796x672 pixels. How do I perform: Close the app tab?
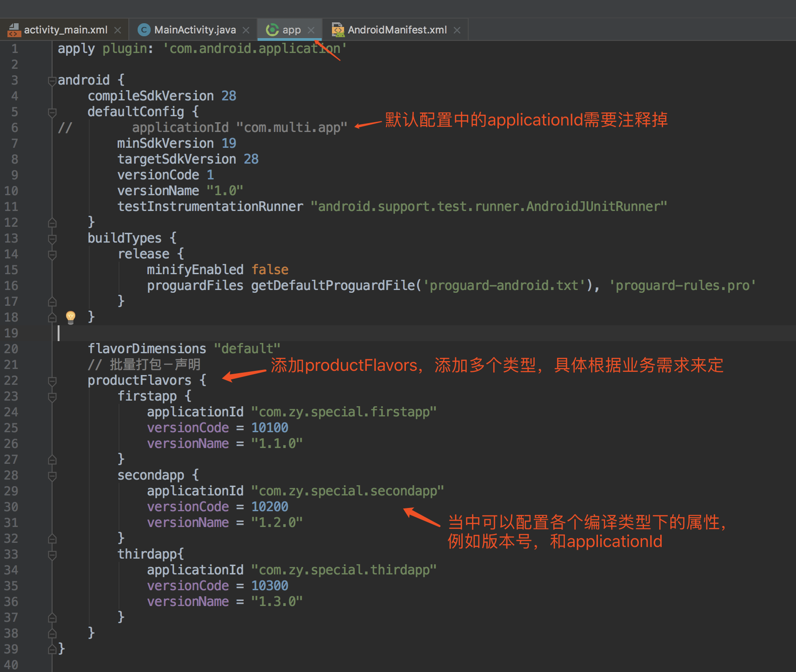coord(311,30)
